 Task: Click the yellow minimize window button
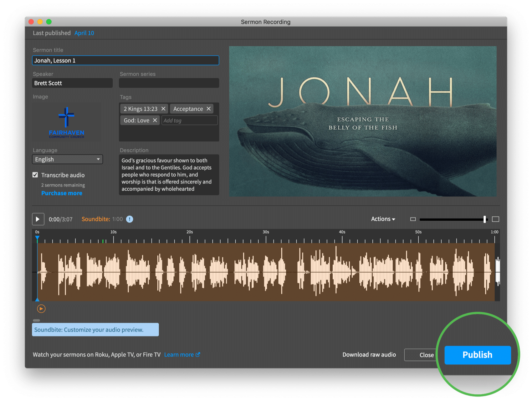pyautogui.click(x=40, y=22)
